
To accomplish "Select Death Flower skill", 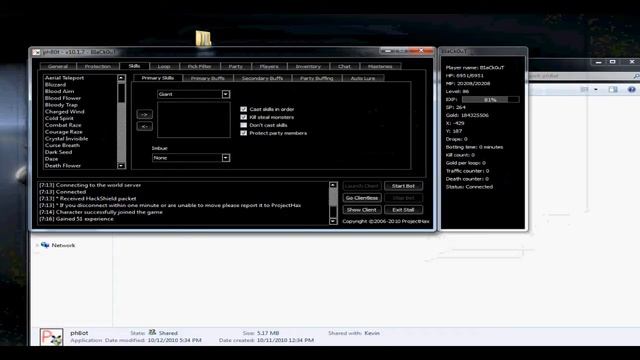I will (x=63, y=166).
